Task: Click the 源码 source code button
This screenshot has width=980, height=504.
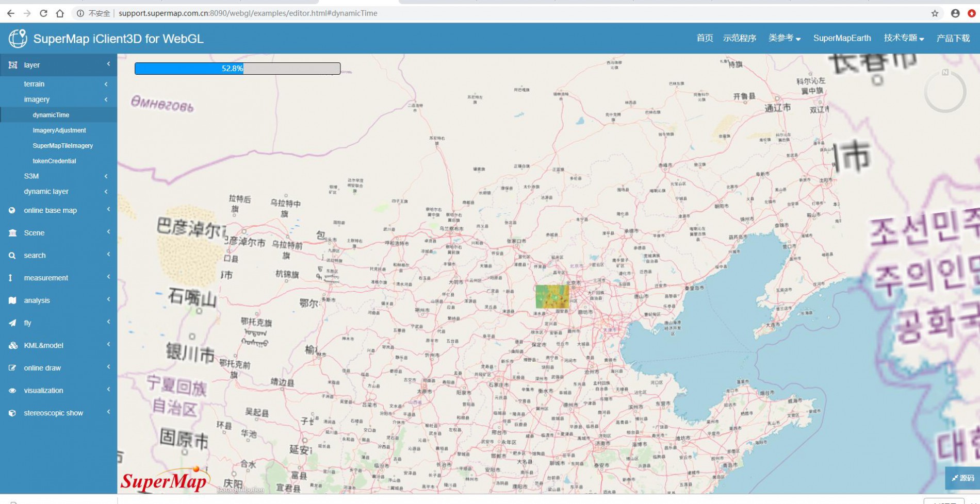Action: click(962, 478)
